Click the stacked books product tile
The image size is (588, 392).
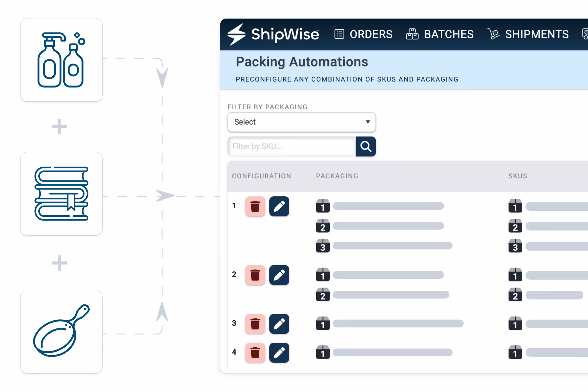[x=61, y=194]
